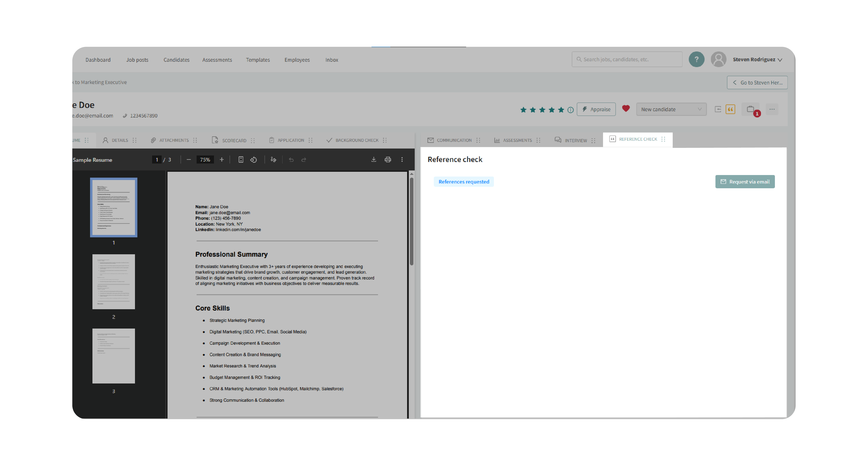Click the fit-to-page icon in PDF toolbar

pyautogui.click(x=241, y=159)
